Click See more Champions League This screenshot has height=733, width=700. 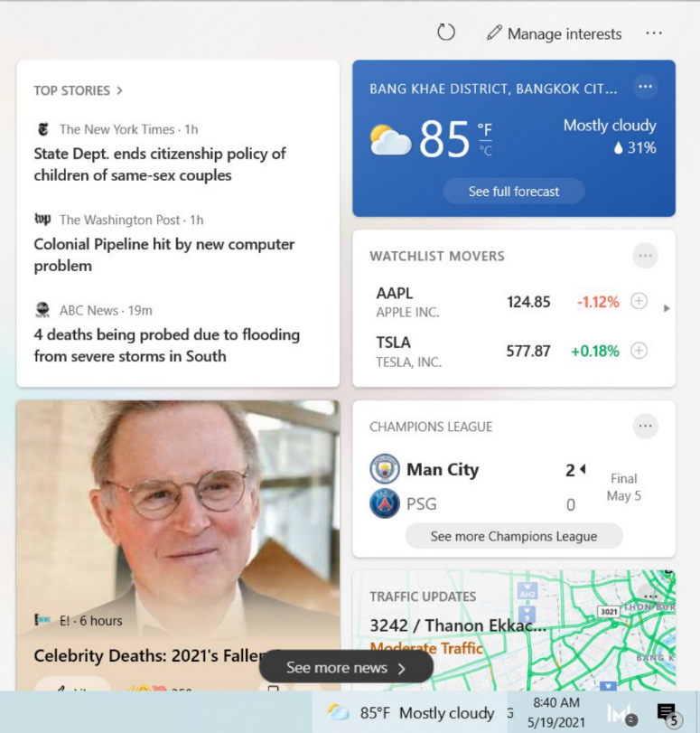pyautogui.click(x=514, y=536)
